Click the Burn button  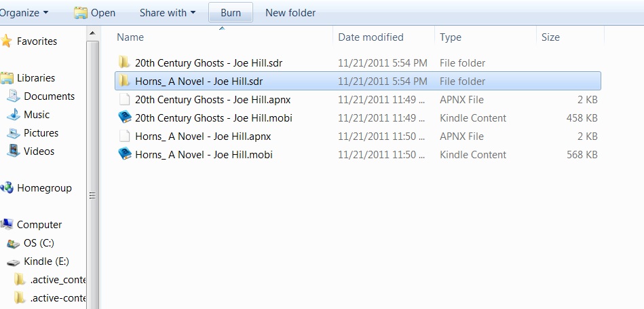(231, 12)
